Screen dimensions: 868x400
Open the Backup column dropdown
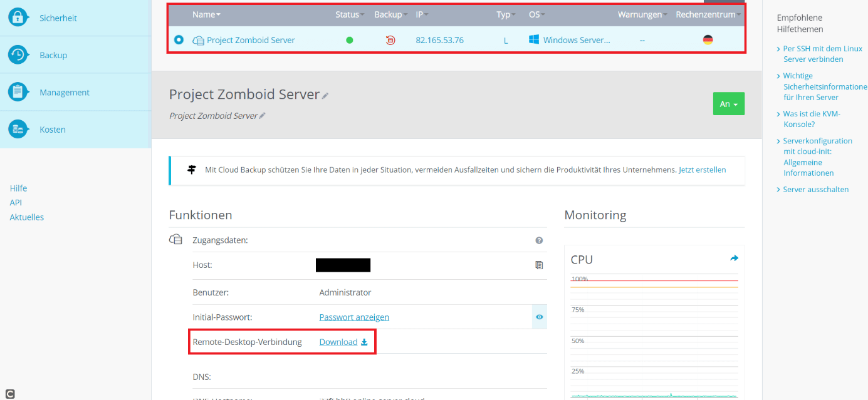tap(390, 14)
